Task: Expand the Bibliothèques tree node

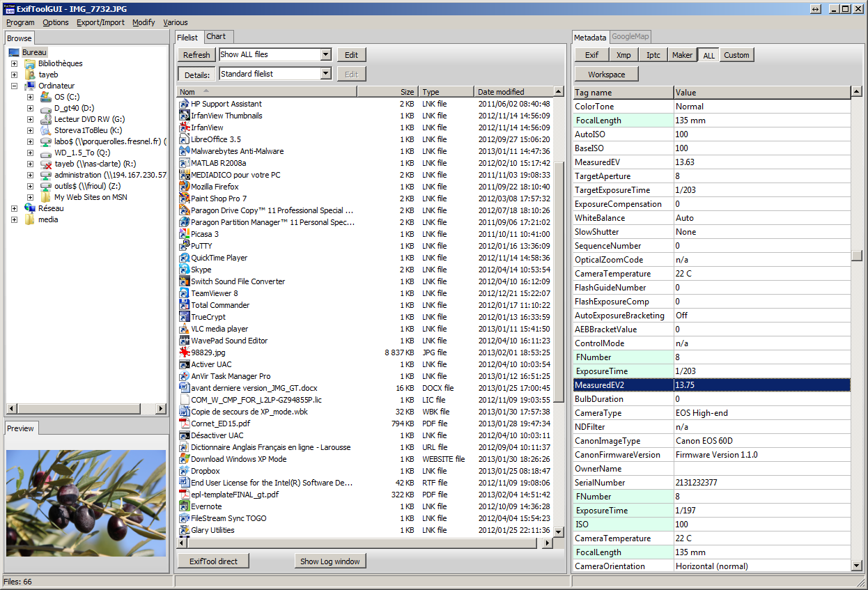Action: click(14, 63)
